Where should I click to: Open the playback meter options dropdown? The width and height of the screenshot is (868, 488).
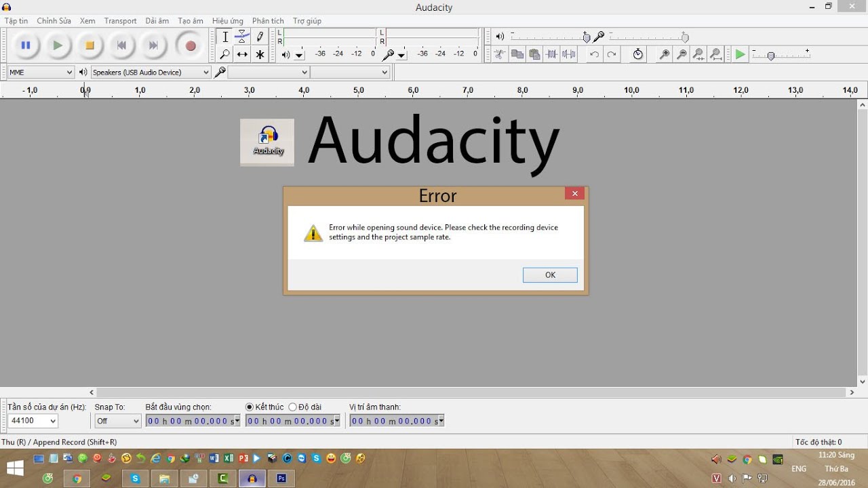[x=299, y=56]
